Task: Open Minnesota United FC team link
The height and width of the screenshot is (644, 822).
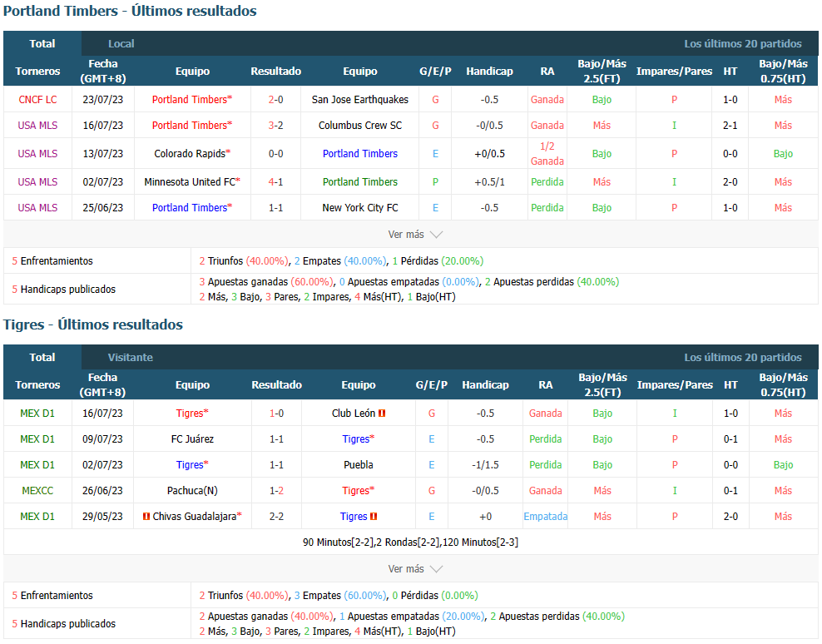Action: click(189, 182)
